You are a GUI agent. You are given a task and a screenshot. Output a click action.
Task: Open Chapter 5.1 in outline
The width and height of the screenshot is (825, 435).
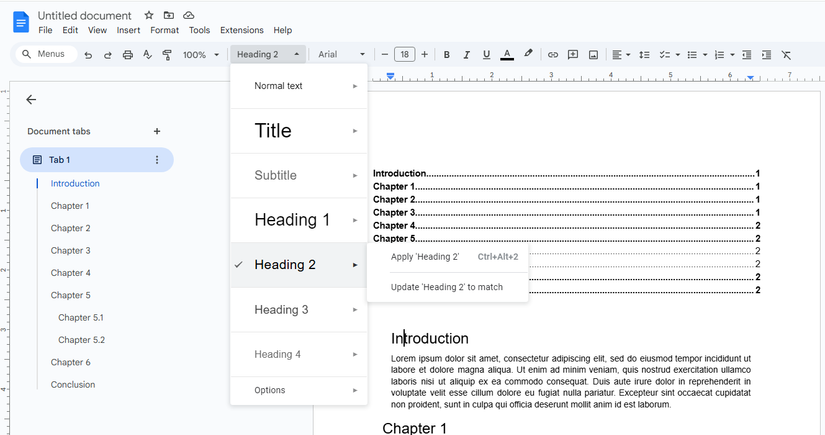point(81,317)
